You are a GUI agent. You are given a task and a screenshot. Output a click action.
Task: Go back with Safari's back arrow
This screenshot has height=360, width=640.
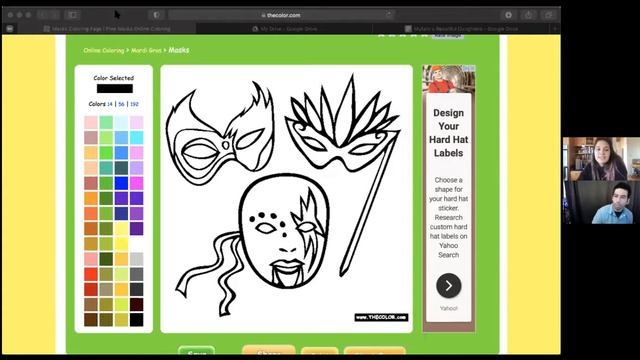point(42,15)
